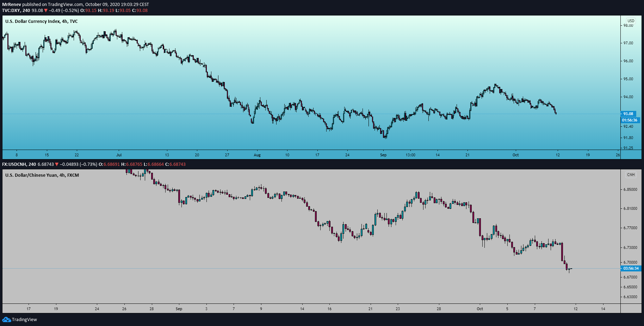Click the 96.00 price axis label
Viewport: 644px width, 326px height.
pos(628,61)
